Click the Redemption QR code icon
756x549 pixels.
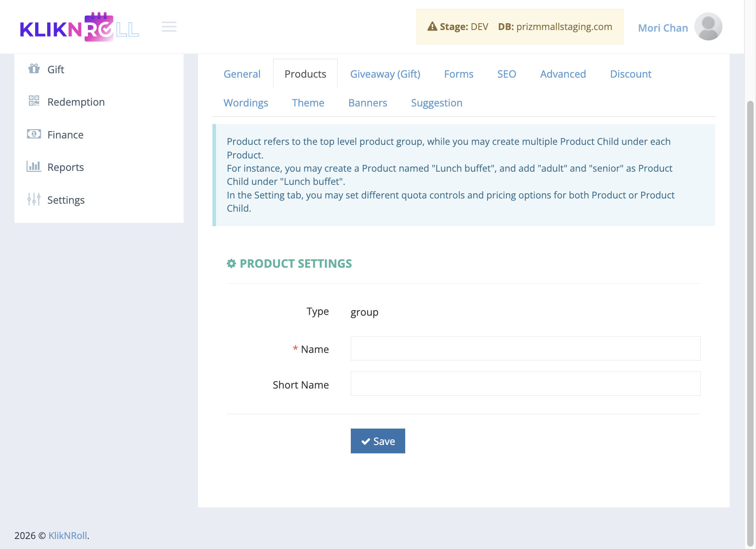(34, 101)
